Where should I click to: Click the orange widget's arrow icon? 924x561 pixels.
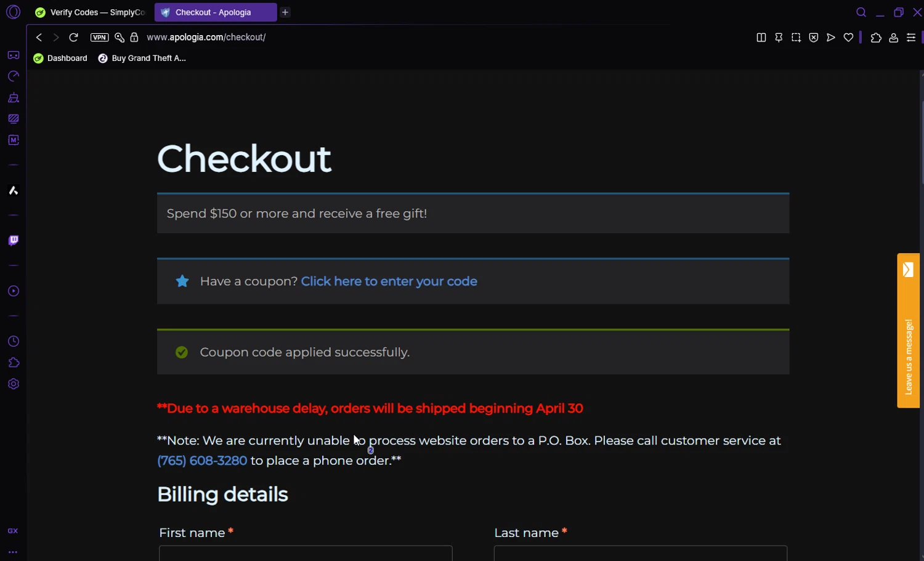(908, 270)
